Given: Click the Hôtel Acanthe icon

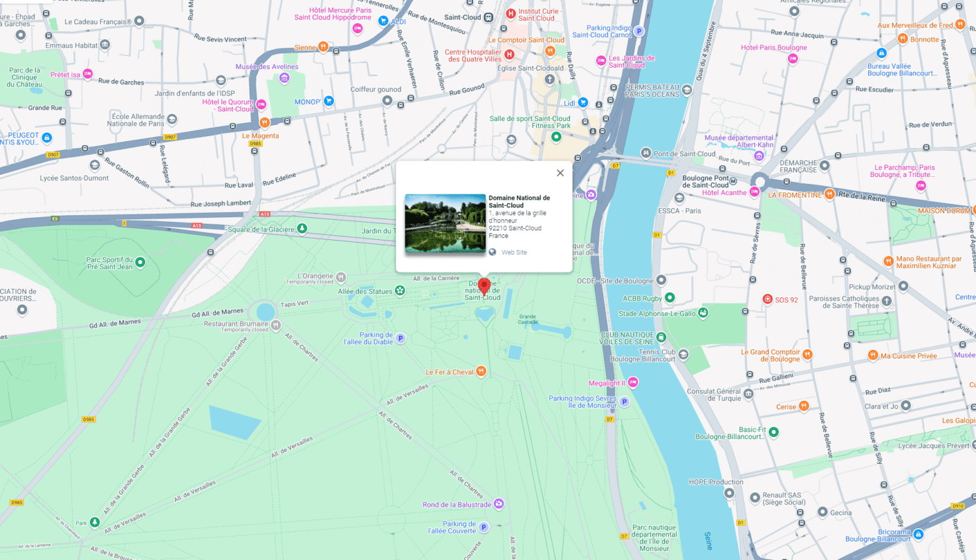Looking at the screenshot, I should (x=754, y=192).
